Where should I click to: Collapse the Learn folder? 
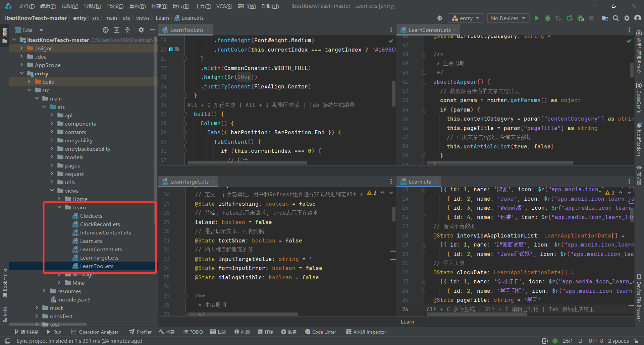59,207
